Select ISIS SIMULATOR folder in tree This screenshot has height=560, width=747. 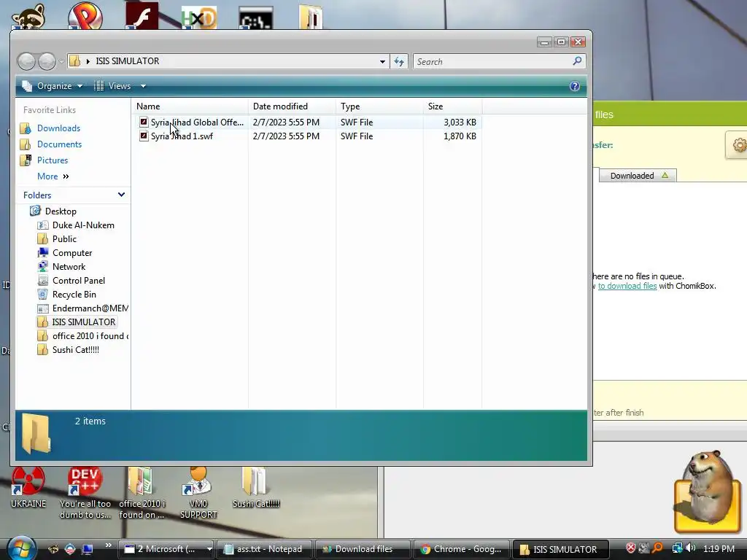[x=77, y=322]
